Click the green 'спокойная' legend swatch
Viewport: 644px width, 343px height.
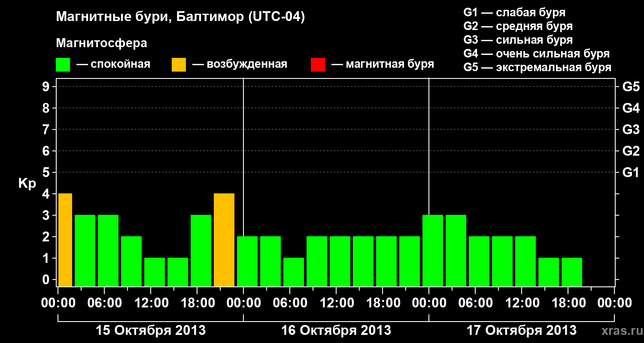[63, 65]
